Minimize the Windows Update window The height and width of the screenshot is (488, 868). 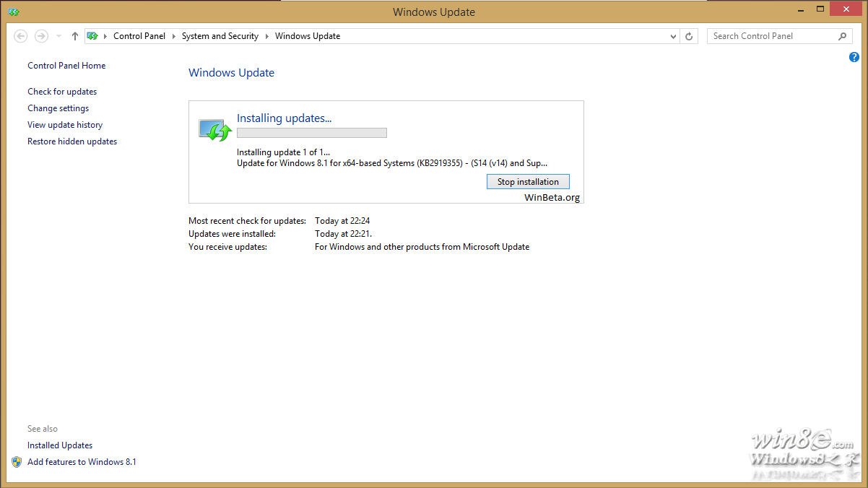click(x=802, y=9)
